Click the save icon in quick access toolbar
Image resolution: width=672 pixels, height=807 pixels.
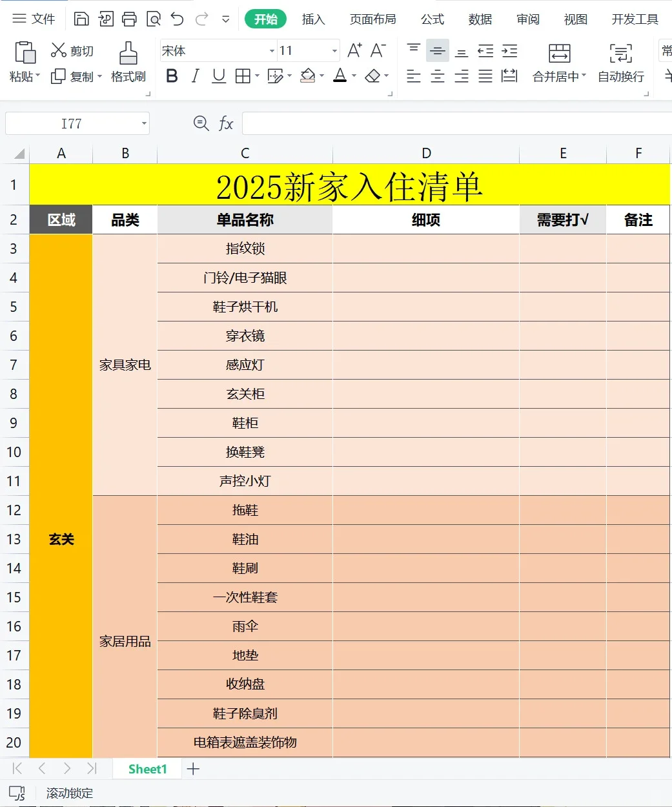82,18
